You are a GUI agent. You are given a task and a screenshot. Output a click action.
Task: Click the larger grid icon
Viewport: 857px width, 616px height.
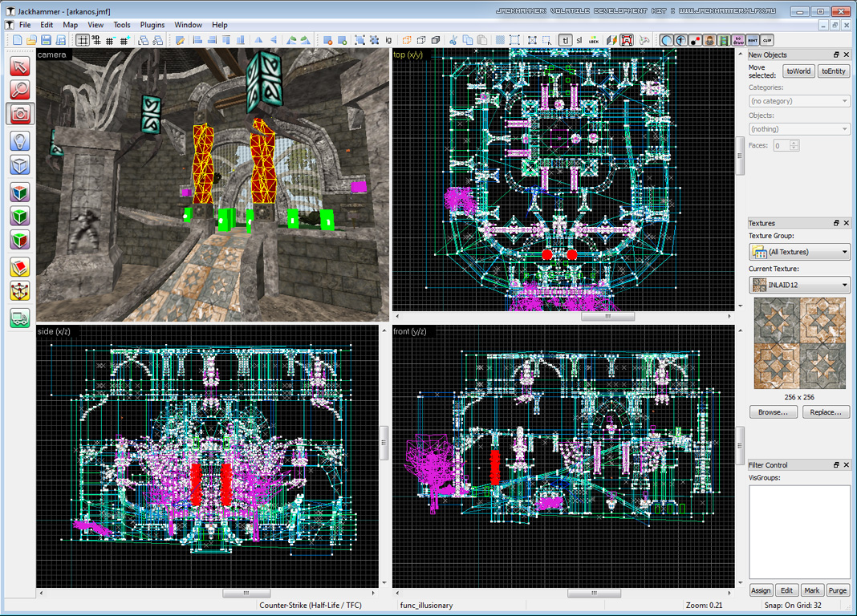124,40
